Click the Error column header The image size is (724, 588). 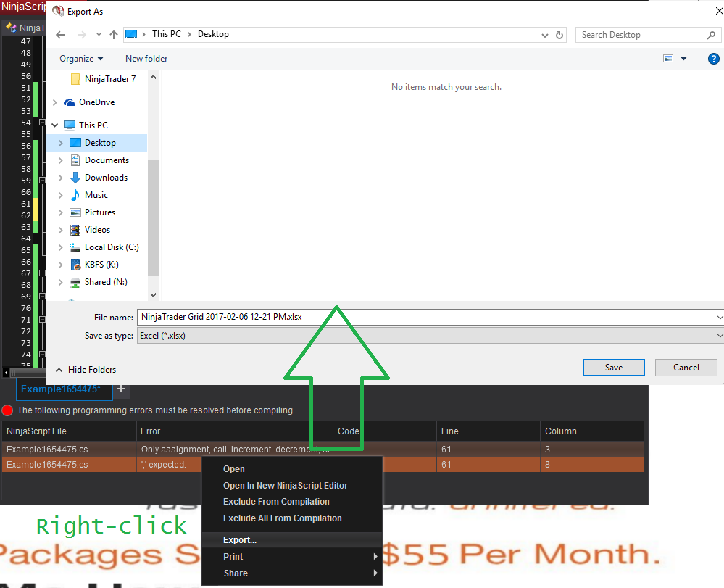click(x=235, y=431)
